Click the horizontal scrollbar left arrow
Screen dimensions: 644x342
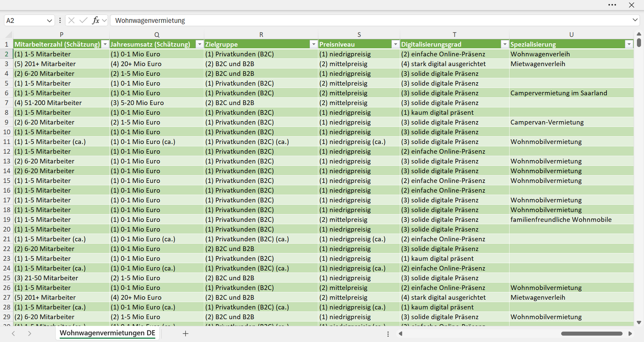[x=400, y=334]
